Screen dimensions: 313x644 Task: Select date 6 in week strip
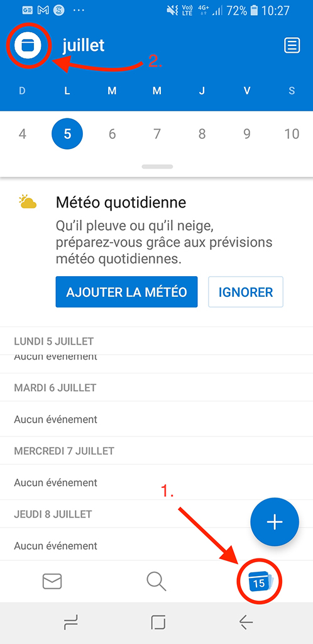click(x=113, y=135)
